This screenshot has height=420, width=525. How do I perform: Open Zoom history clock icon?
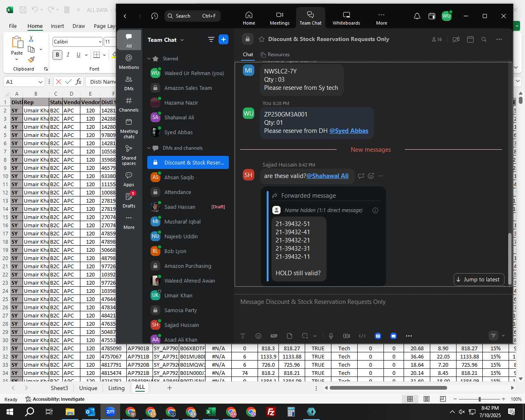(154, 16)
